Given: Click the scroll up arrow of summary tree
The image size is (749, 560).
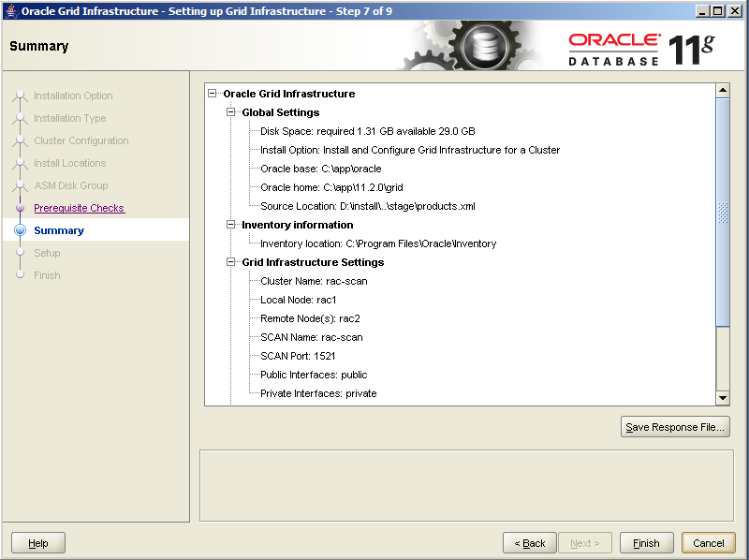Looking at the screenshot, I should click(x=723, y=90).
